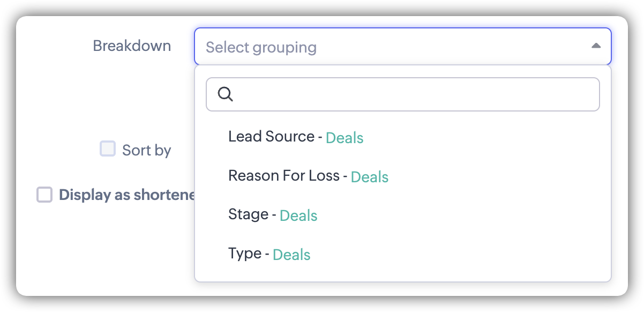Open the Select grouping combo box
The image size is (644, 312).
tap(402, 47)
